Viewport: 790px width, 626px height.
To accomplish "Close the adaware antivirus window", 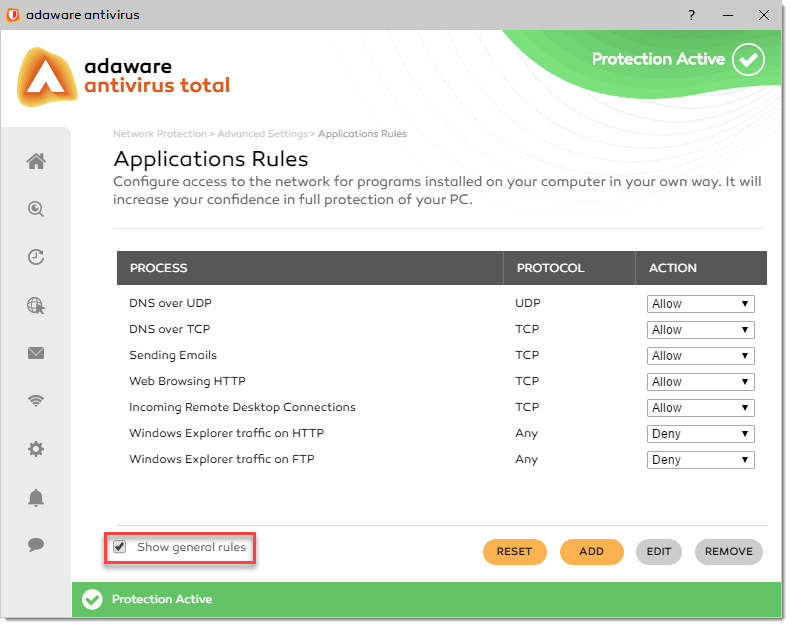I will pos(764,15).
